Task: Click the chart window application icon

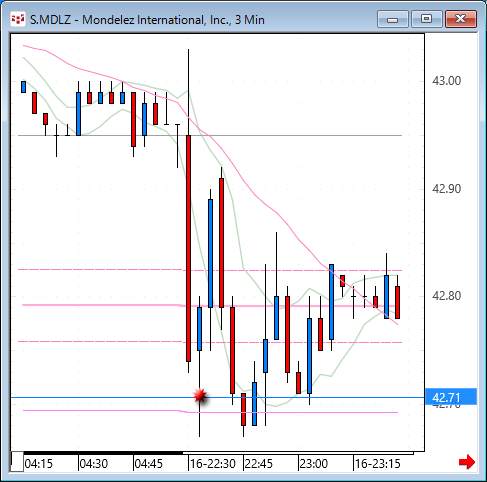Action: coord(18,19)
